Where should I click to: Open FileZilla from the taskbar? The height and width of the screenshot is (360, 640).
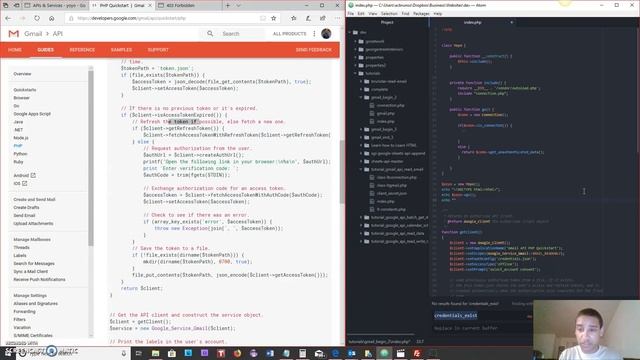pos(417,353)
